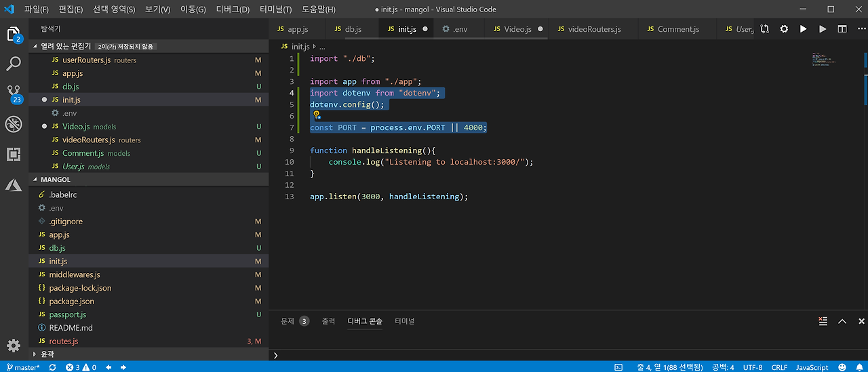Viewport: 868px width, 372px height.
Task: Open the Extensions view in activity bar
Action: 14,154
